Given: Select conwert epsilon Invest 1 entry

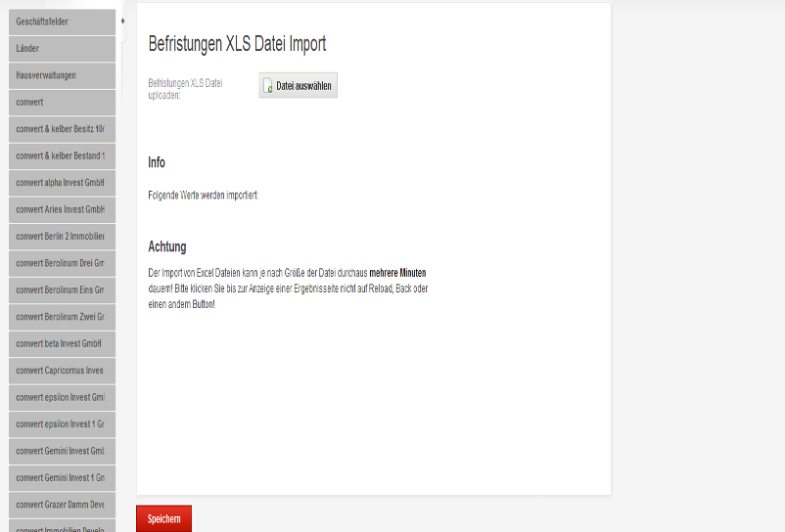Looking at the screenshot, I should pos(62,424).
